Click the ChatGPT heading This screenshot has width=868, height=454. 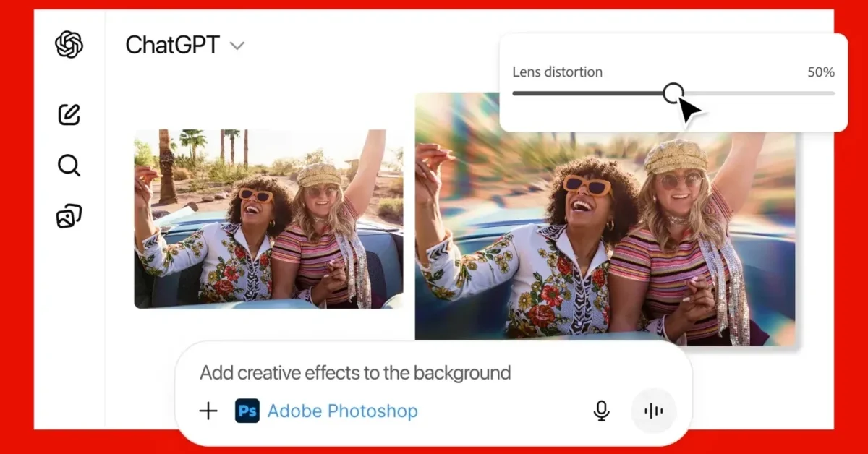[x=174, y=45]
